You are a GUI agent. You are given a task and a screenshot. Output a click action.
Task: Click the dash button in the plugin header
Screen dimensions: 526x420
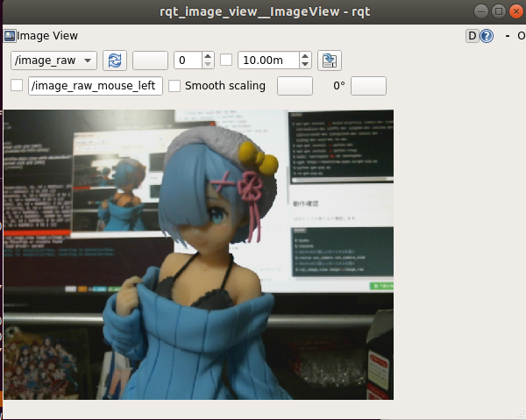pos(508,36)
